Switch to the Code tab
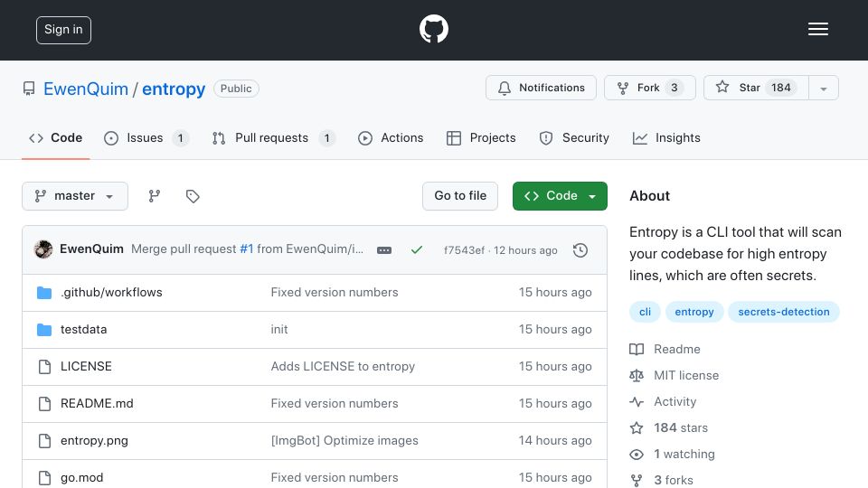Screen dimensions: 868x488 click(x=55, y=137)
